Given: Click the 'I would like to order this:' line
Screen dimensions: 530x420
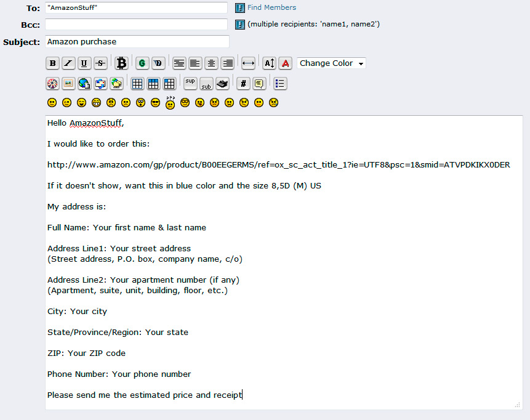Looking at the screenshot, I should click(98, 143).
